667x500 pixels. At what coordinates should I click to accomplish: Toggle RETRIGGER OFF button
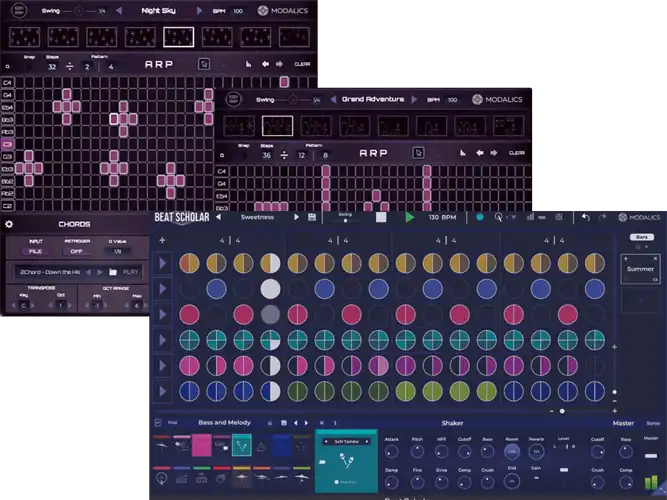tap(76, 251)
